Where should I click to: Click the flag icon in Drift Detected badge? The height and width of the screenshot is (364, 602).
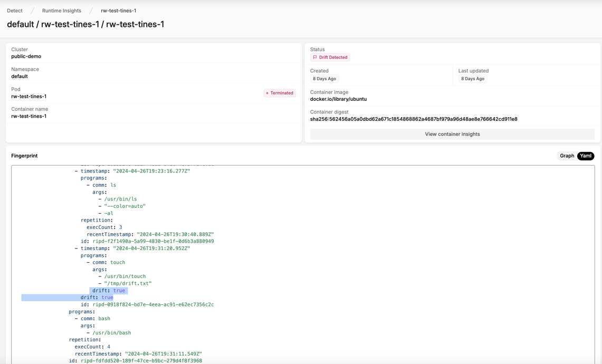click(x=315, y=57)
